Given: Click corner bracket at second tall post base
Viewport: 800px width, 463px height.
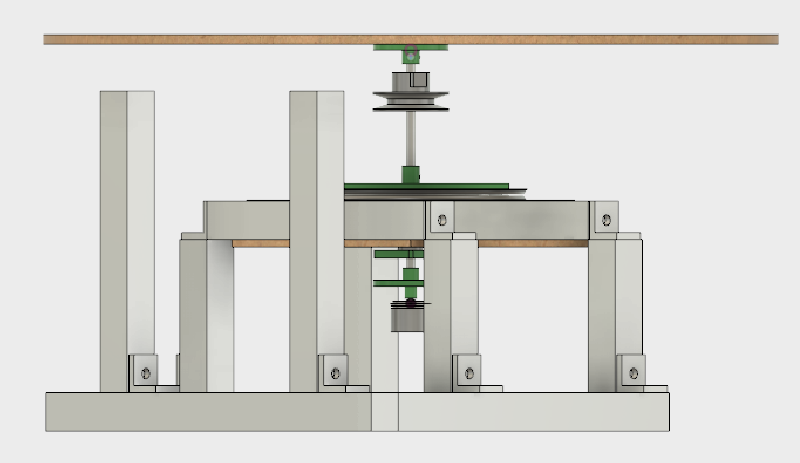Looking at the screenshot, I should [x=334, y=370].
